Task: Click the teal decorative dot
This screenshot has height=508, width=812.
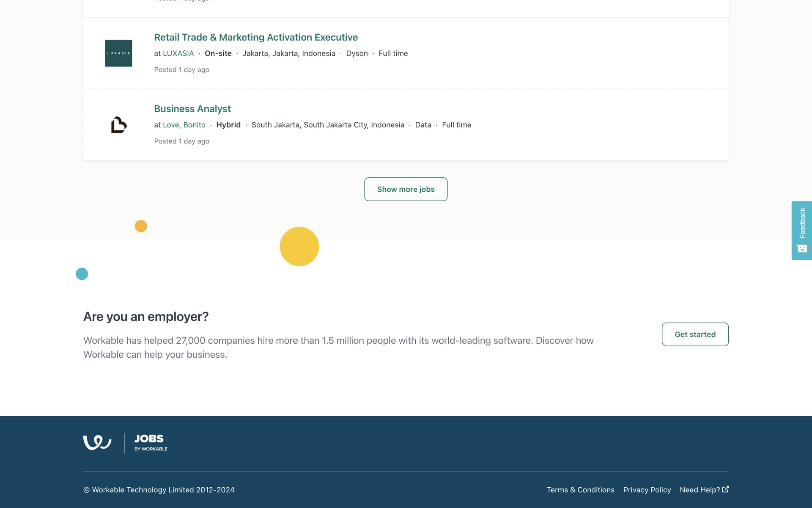Action: (82, 274)
